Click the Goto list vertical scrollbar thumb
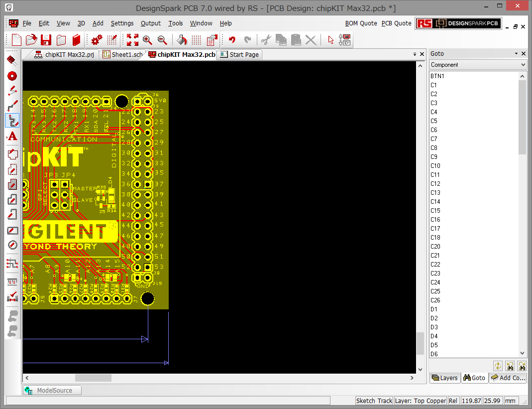The height and width of the screenshot is (409, 532). click(x=522, y=118)
